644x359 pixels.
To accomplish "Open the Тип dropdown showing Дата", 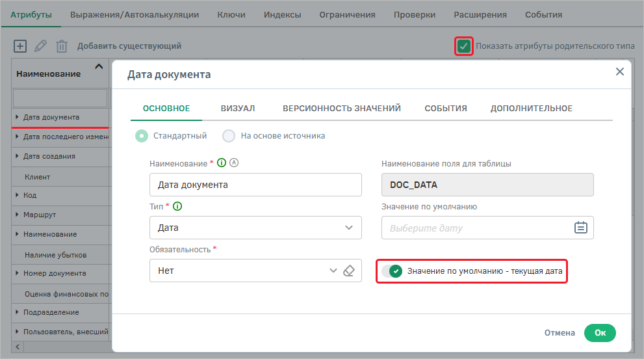I will [255, 228].
